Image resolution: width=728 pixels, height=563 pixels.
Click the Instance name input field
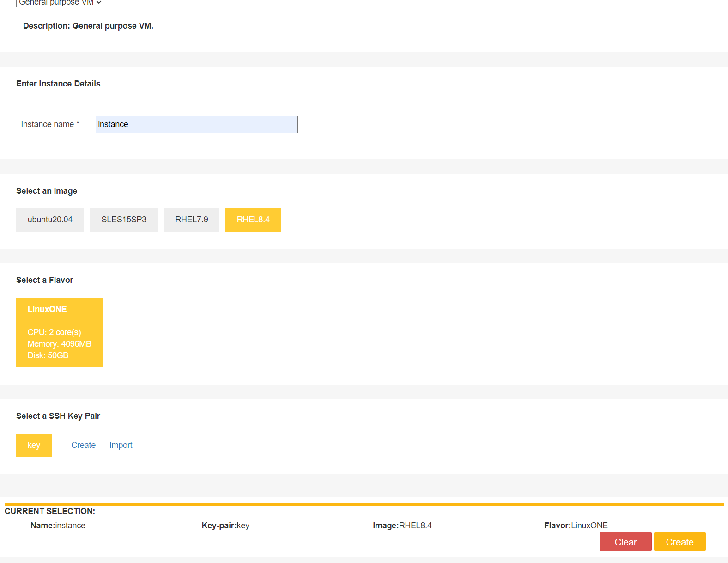coord(197,124)
